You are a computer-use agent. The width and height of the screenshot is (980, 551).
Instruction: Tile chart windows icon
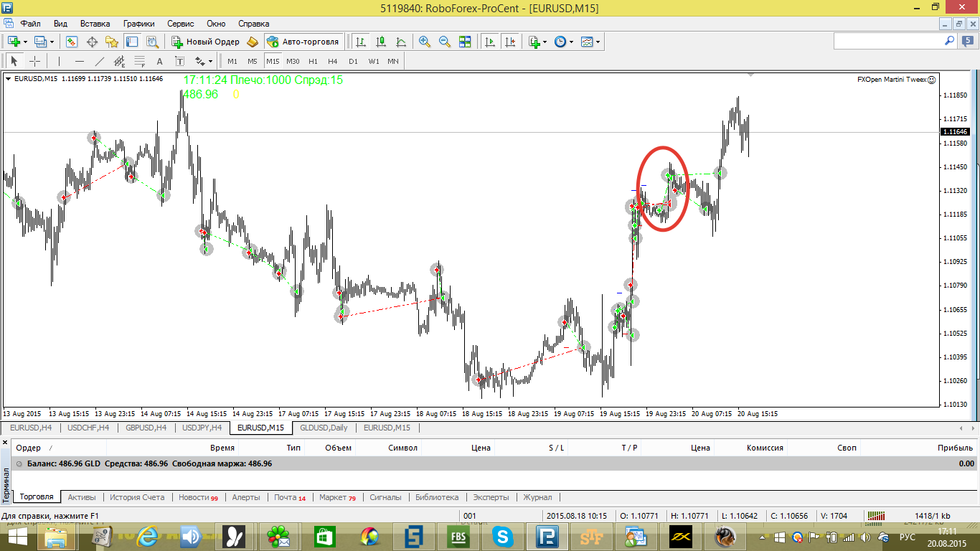point(465,42)
